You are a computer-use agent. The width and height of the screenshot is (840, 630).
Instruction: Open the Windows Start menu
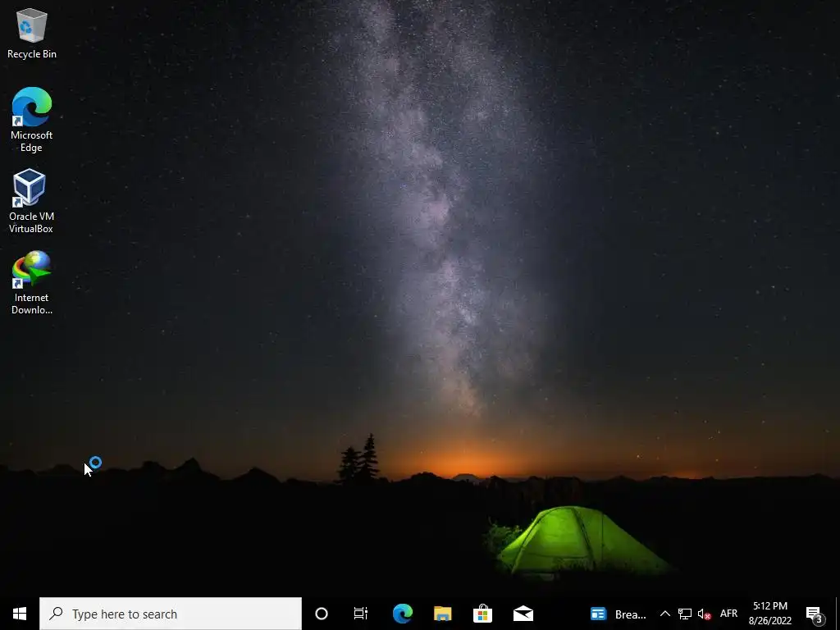tap(20, 614)
